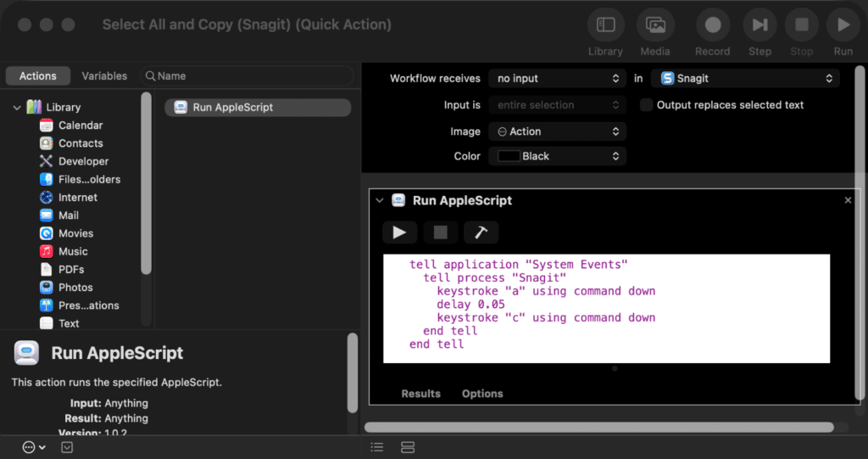Click the workflow horizontal scrollbar
868x459 pixels.
point(599,427)
